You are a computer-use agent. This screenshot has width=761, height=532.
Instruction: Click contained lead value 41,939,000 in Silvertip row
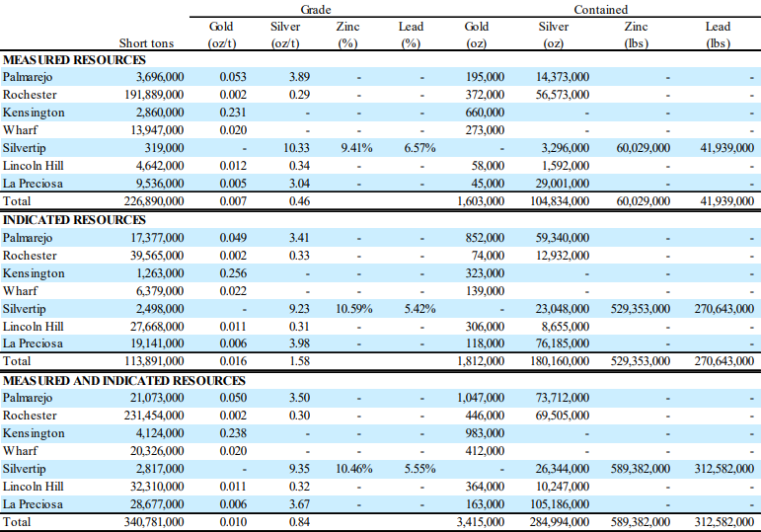[727, 148]
